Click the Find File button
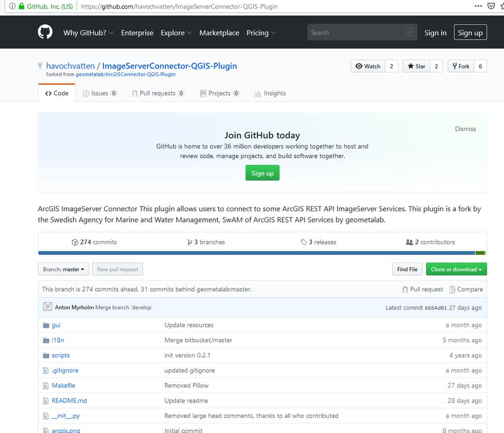This screenshot has height=433, width=504. 407,269
